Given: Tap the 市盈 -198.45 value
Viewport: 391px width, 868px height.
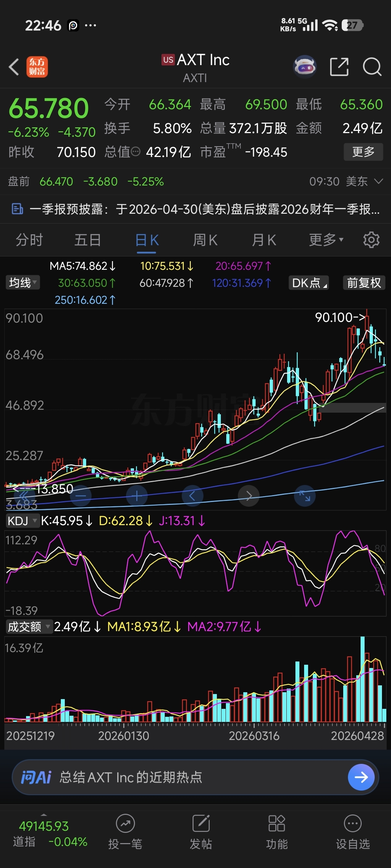Looking at the screenshot, I should (243, 152).
